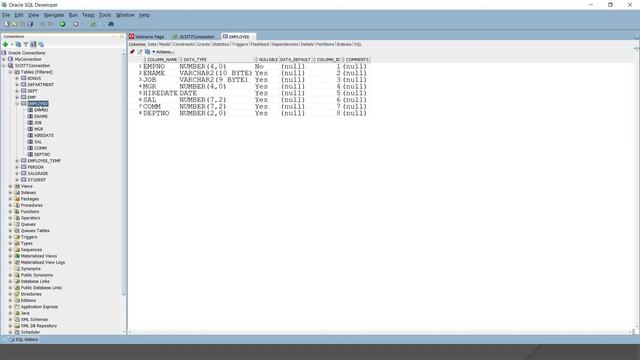Sort by the COLUMN_ID header
Viewport: 640px width, 360px height.
(x=328, y=60)
